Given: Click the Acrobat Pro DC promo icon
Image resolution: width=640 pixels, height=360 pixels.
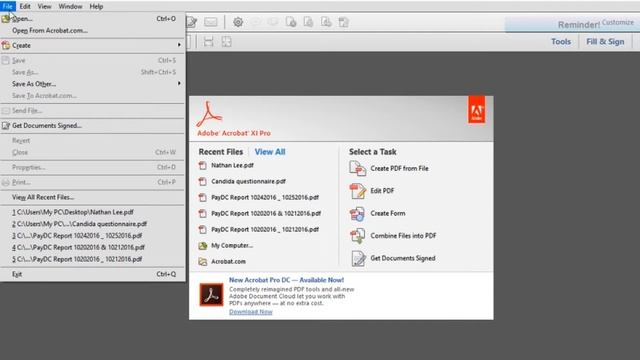Looking at the screenshot, I should coord(211,295).
